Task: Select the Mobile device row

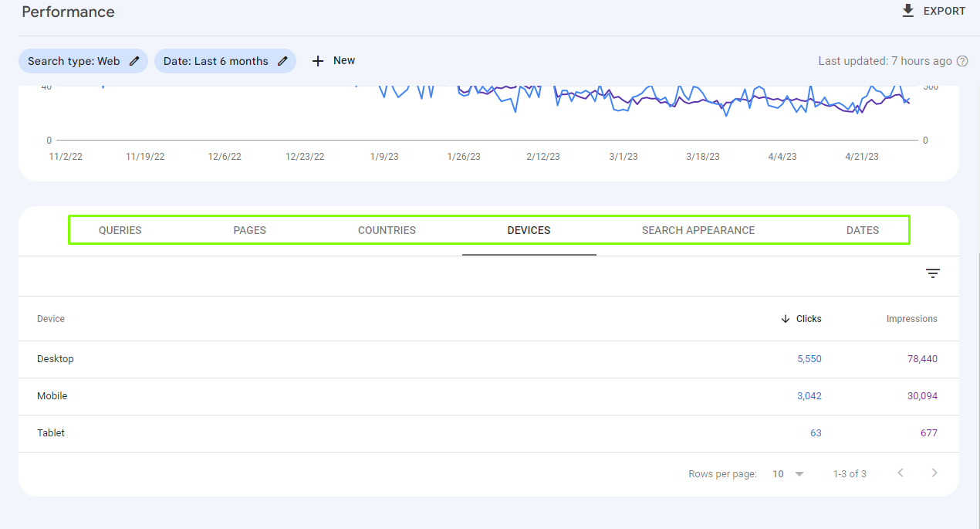Action: [52, 396]
